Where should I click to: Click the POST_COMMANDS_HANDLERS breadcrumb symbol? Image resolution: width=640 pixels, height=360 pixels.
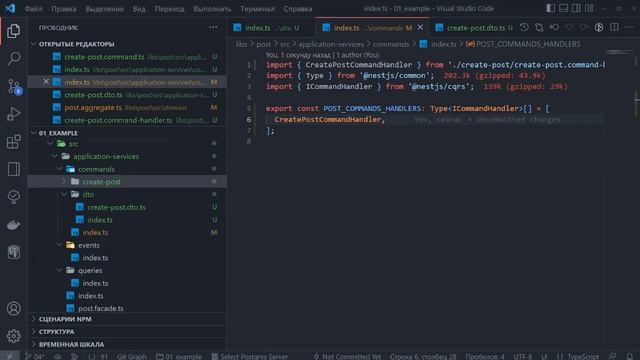tap(523, 44)
